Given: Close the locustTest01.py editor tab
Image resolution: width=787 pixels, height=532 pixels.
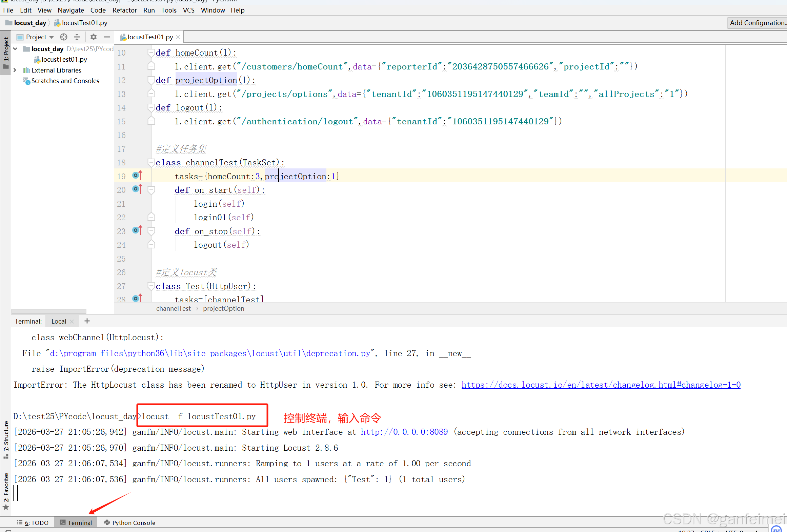Looking at the screenshot, I should click(x=178, y=37).
